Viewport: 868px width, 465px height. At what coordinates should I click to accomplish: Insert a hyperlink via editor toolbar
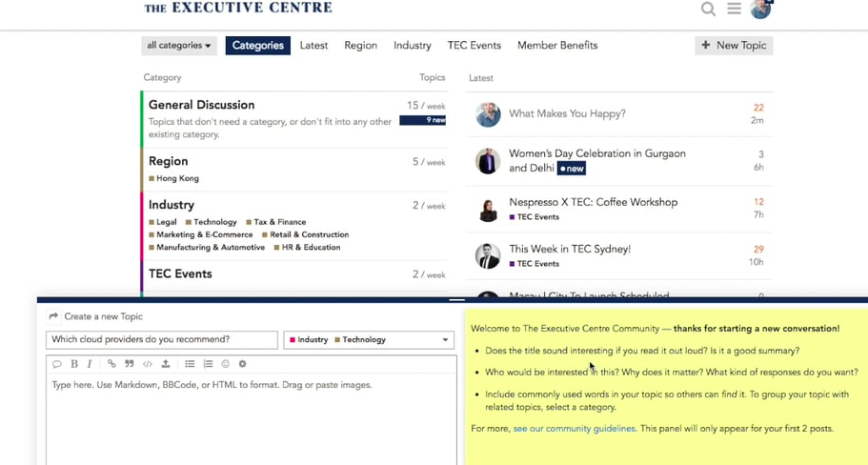pyautogui.click(x=111, y=364)
